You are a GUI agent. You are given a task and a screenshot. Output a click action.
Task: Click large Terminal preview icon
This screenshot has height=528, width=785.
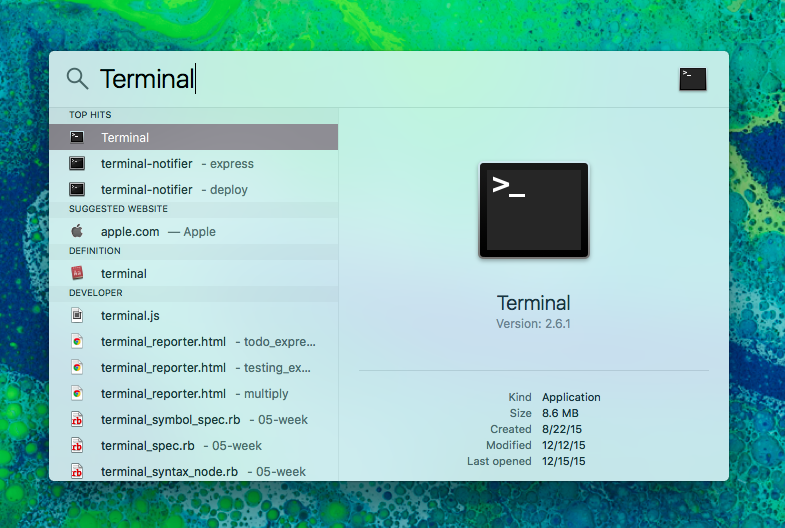(x=534, y=210)
